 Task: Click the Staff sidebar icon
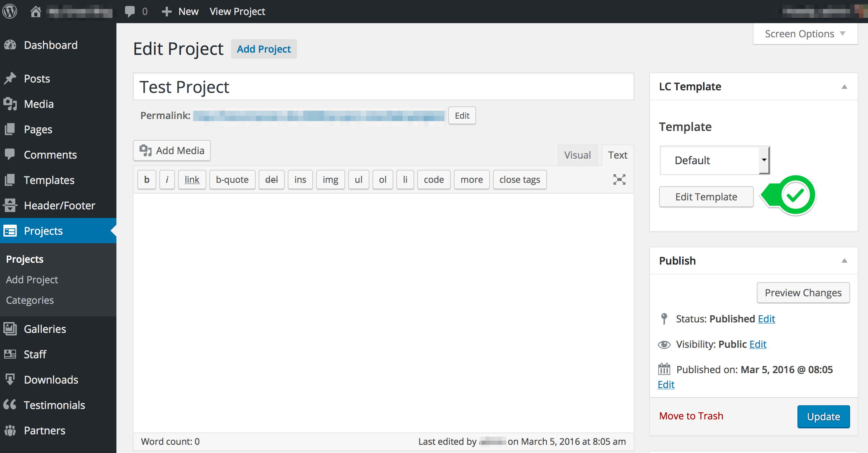tap(10, 354)
